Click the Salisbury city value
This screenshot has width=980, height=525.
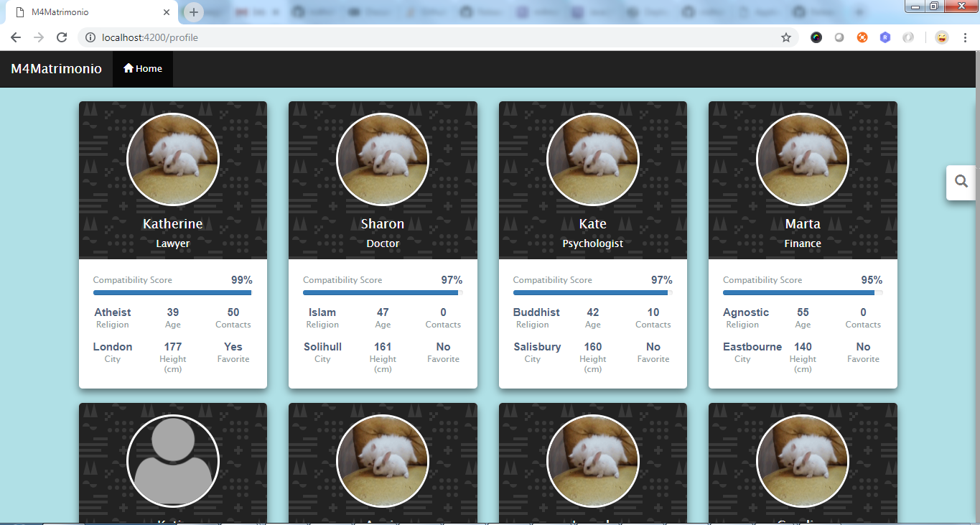coord(537,347)
